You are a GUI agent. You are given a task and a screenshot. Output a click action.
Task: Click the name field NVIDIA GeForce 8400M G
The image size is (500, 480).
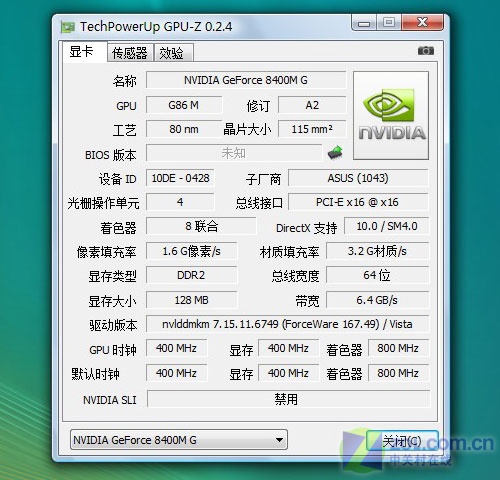(246, 80)
